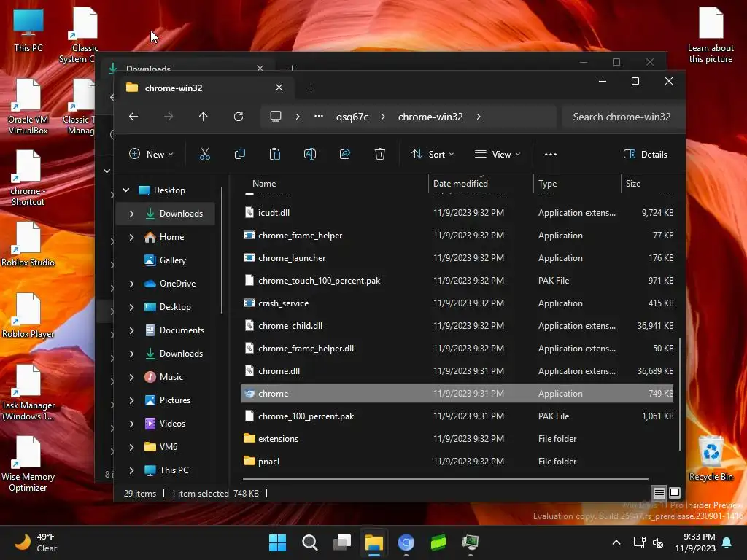747x560 pixels.
Task: Click the Share icon in toolbar
Action: (x=345, y=154)
